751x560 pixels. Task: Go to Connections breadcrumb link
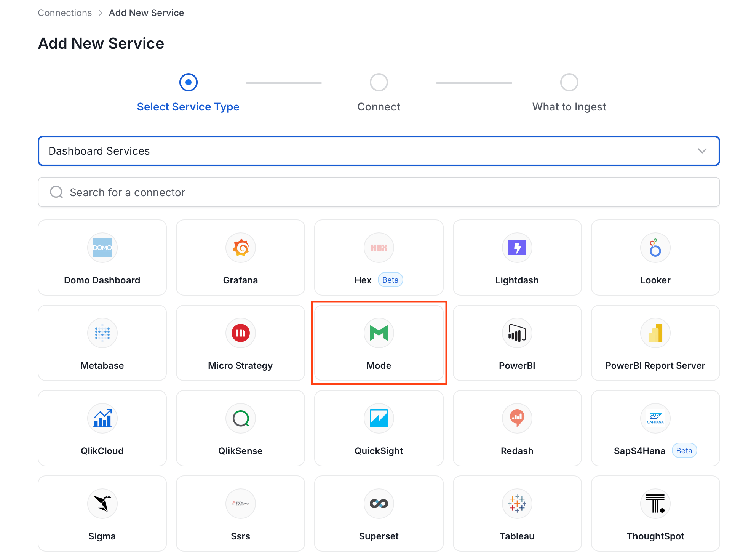(65, 13)
